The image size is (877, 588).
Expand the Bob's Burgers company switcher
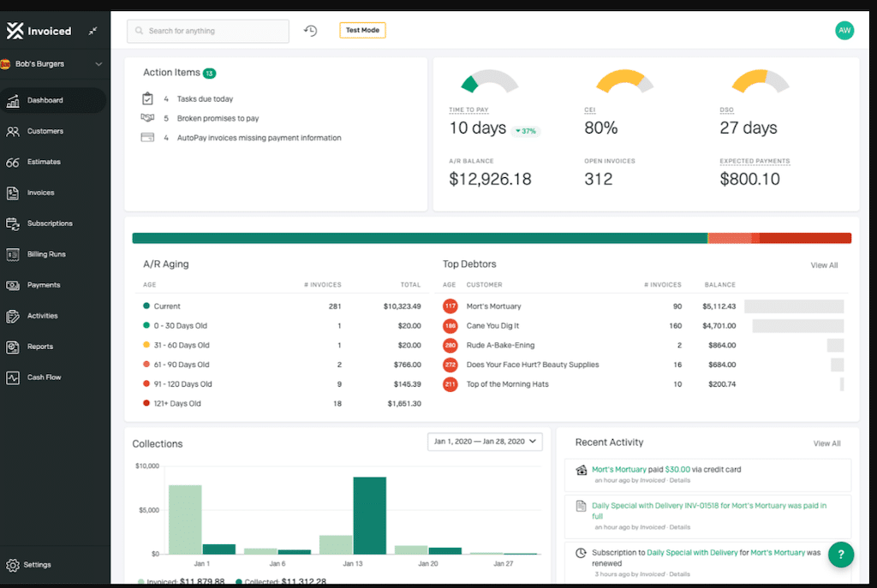click(x=98, y=64)
